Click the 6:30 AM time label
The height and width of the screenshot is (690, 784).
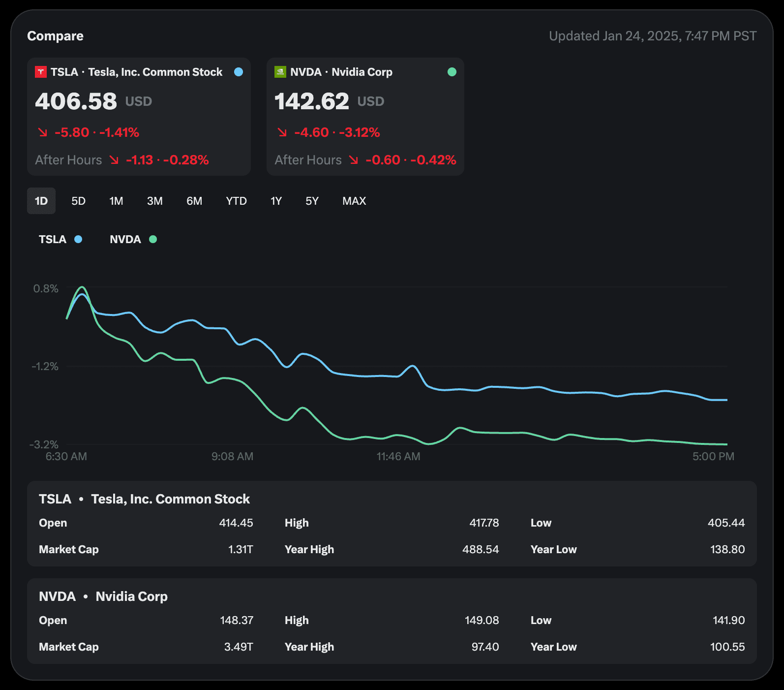(x=66, y=456)
